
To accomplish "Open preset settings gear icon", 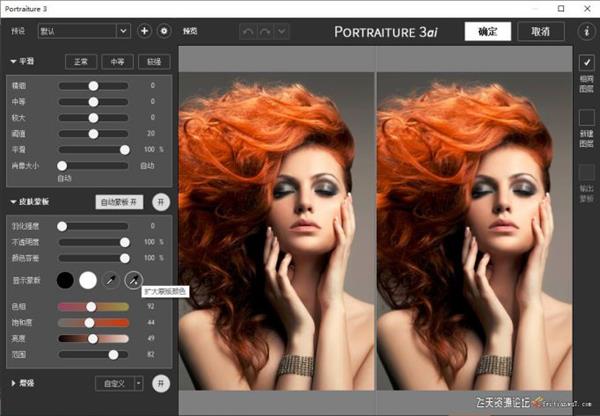I will click(x=164, y=31).
